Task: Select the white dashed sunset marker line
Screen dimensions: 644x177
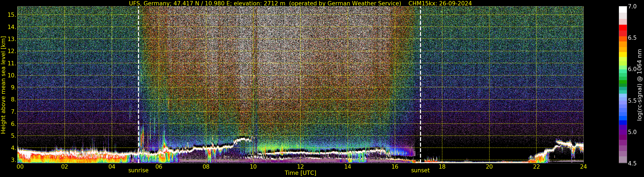Action: point(421,85)
